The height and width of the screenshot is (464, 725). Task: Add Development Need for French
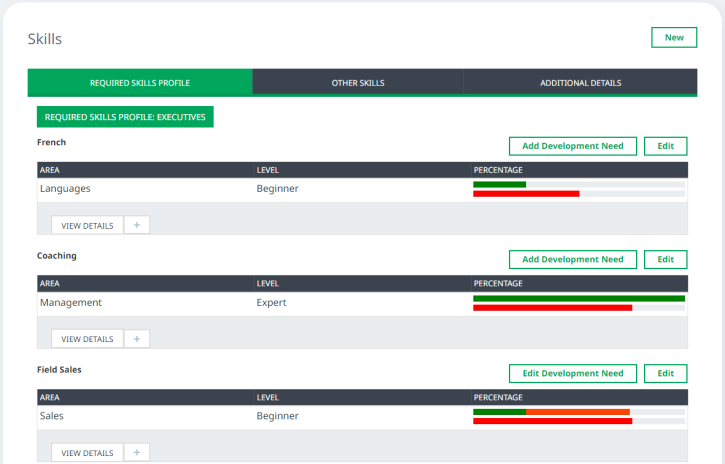tap(572, 146)
